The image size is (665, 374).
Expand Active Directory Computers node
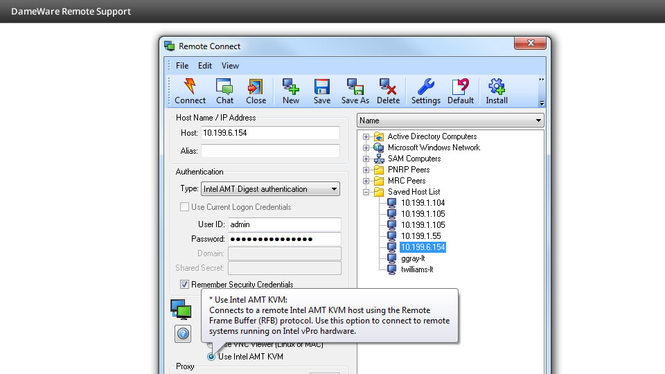point(366,137)
